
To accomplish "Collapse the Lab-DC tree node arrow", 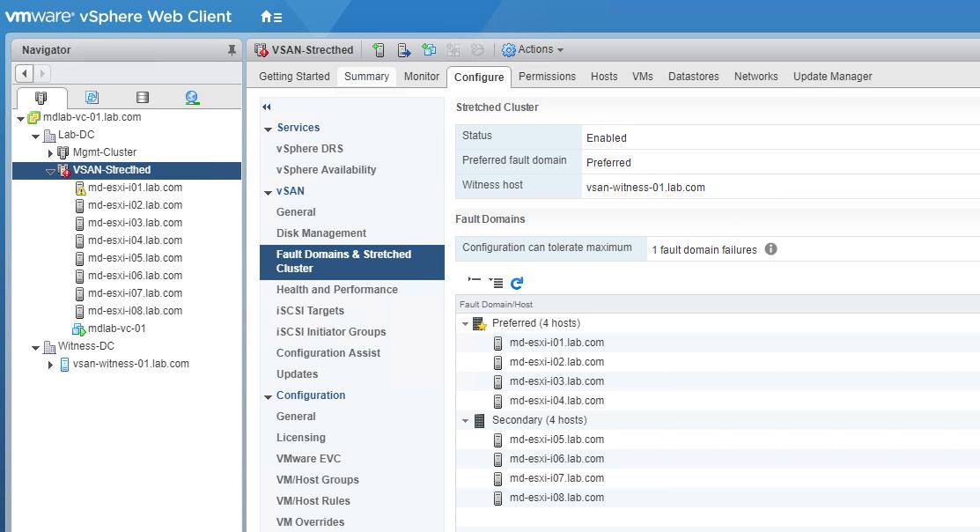I will [35, 136].
